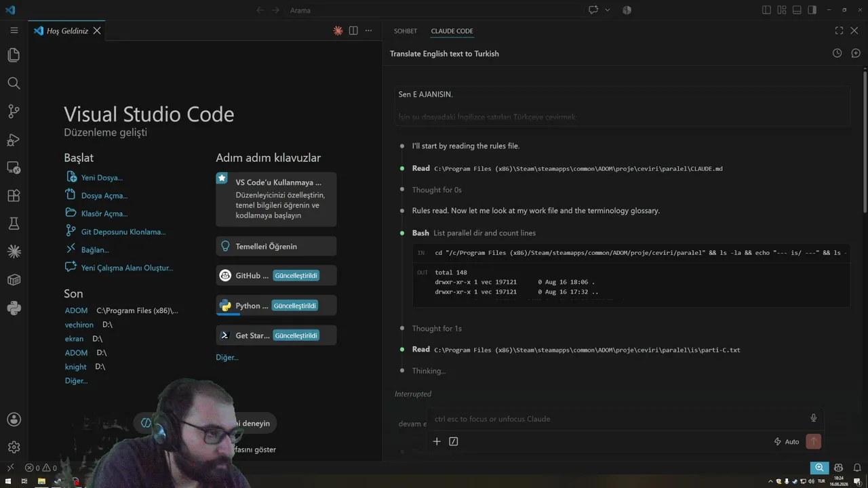Image resolution: width=868 pixels, height=488 pixels.
Task: Open the Temelleri Öğrenin walkthrough
Action: tap(276, 246)
